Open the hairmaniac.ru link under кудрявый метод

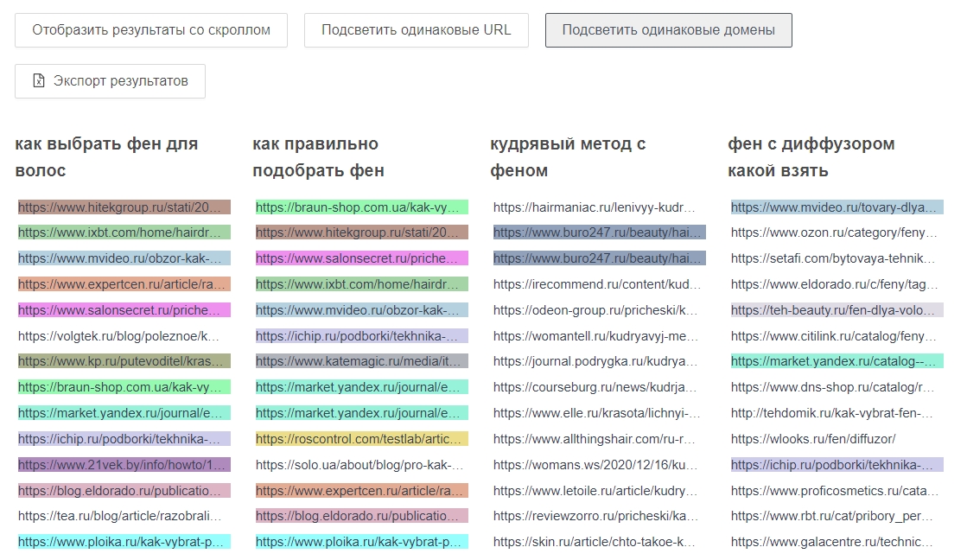coord(595,207)
